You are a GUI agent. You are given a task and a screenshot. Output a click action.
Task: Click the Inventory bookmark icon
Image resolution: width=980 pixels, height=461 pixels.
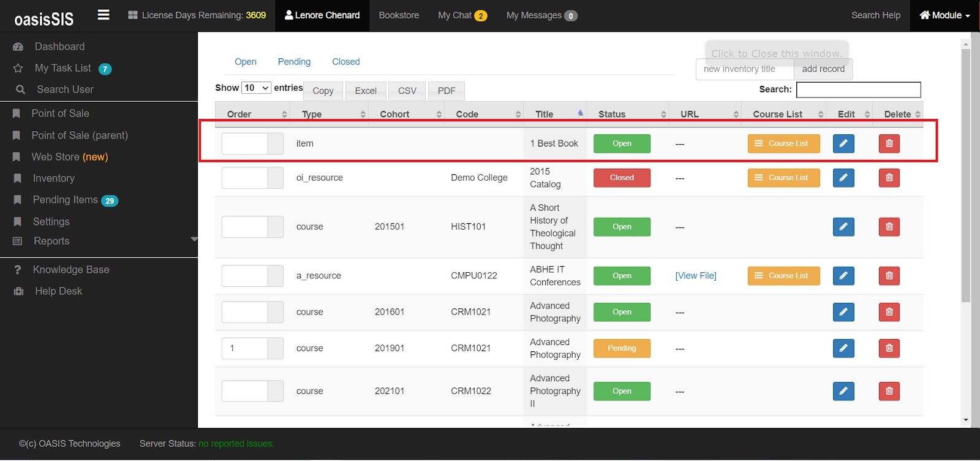(18, 178)
